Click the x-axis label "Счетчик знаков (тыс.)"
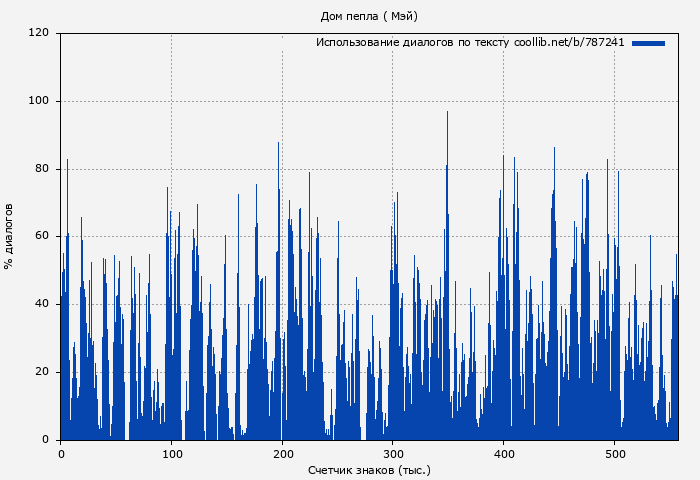This screenshot has height=480, width=700. click(x=369, y=469)
